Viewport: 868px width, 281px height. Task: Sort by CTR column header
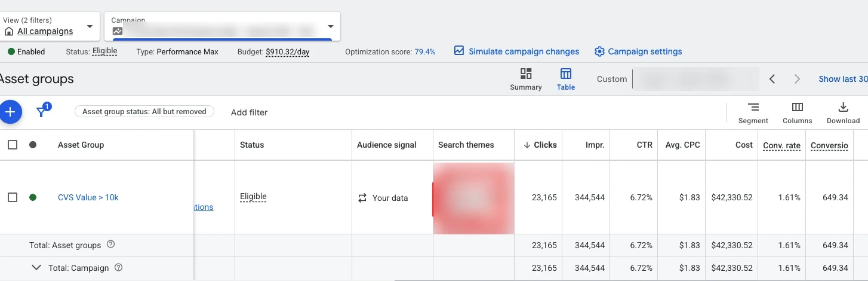tap(644, 145)
